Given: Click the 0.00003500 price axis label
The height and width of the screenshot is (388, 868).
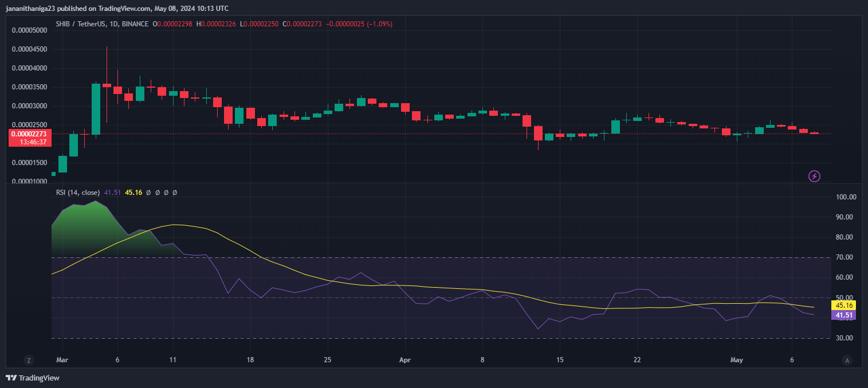Looking at the screenshot, I should point(30,87).
